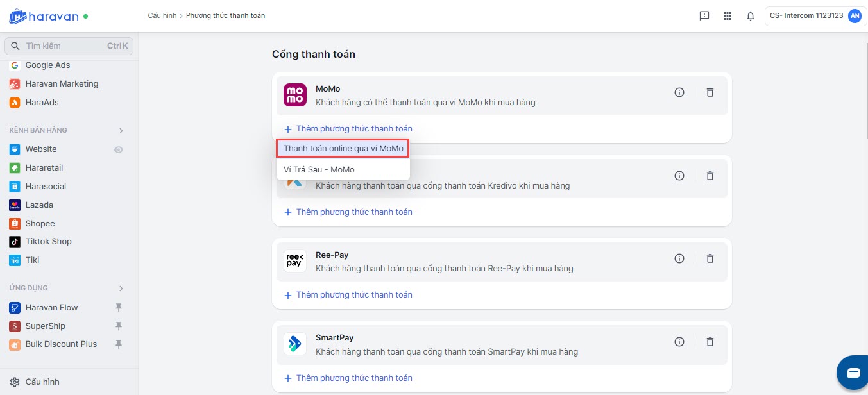Click the Bulk Discount Plus app icon

(x=15, y=344)
